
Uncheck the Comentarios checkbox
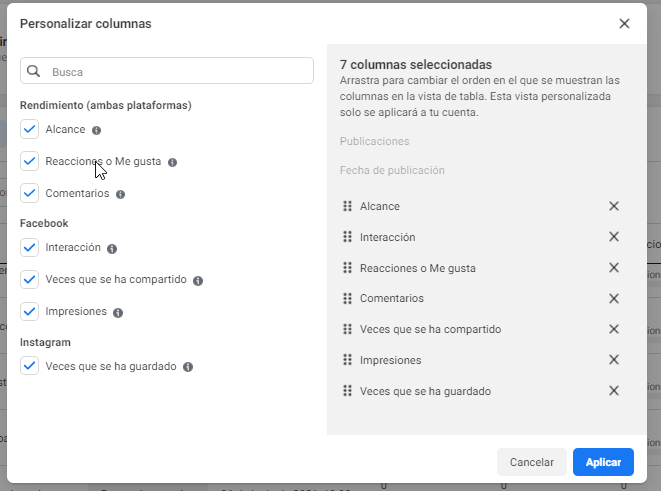click(30, 193)
